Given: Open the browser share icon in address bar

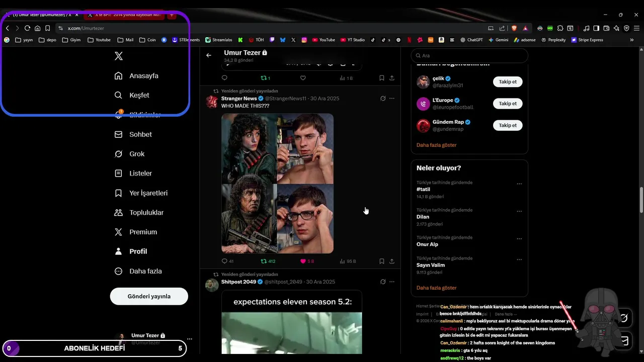Looking at the screenshot, I should (x=502, y=28).
